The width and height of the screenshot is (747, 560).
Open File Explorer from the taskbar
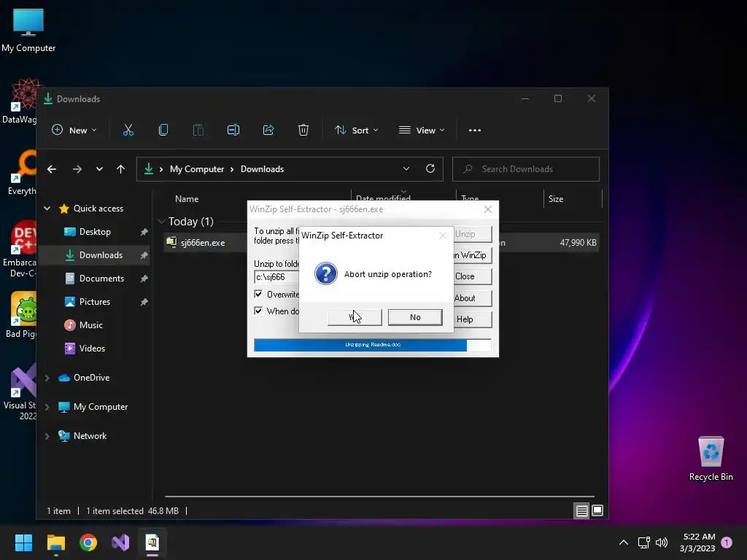pyautogui.click(x=55, y=542)
